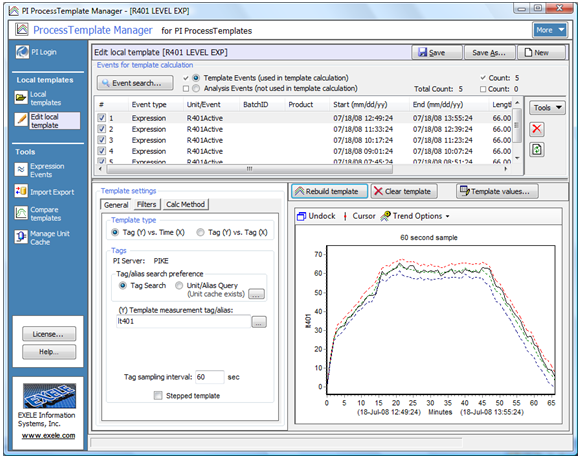This screenshot has height=458, width=581.
Task: Switch to the Filters tab
Action: pos(146,204)
